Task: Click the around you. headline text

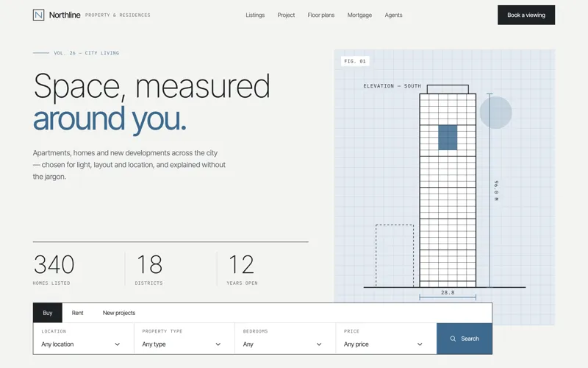Action: 110,118
